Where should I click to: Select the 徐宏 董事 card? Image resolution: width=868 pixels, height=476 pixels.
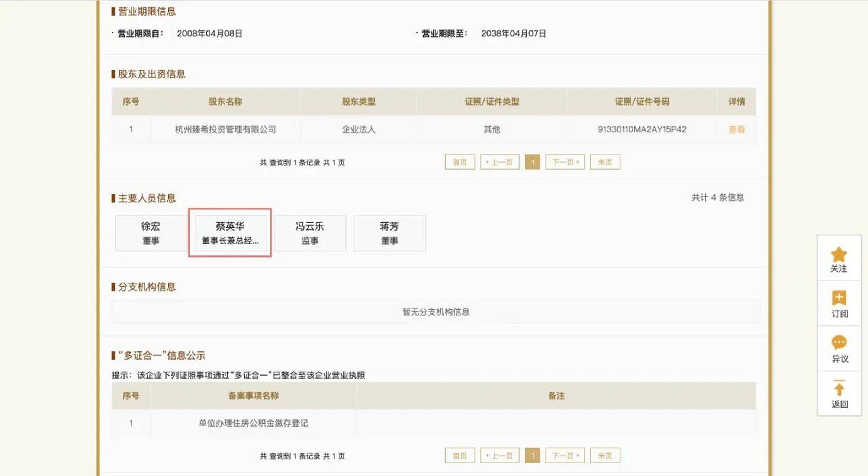pos(150,233)
